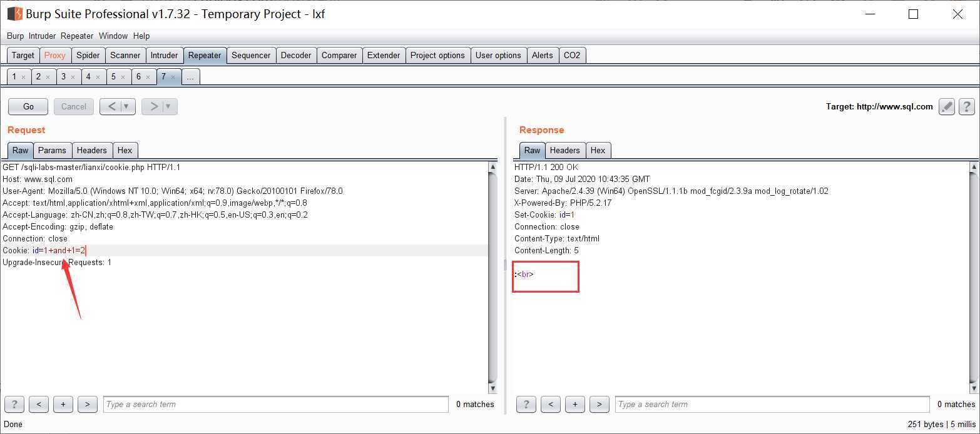Show request Params view
Viewport: 980px width, 434px height.
52,150
